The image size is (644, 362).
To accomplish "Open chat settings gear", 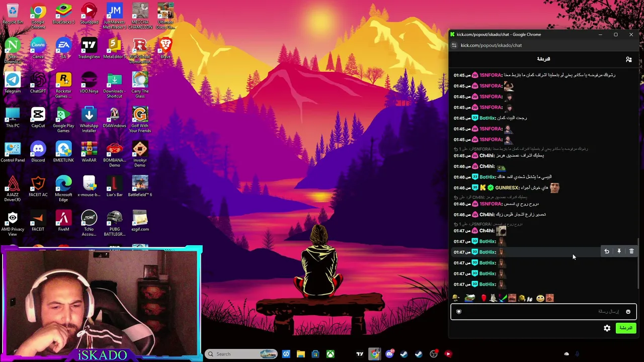I will (607, 328).
